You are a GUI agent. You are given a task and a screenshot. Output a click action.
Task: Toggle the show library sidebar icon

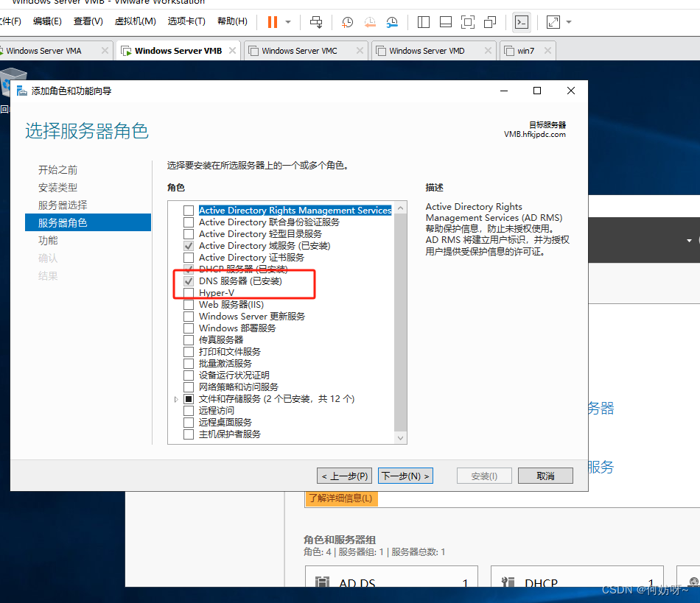click(x=423, y=22)
